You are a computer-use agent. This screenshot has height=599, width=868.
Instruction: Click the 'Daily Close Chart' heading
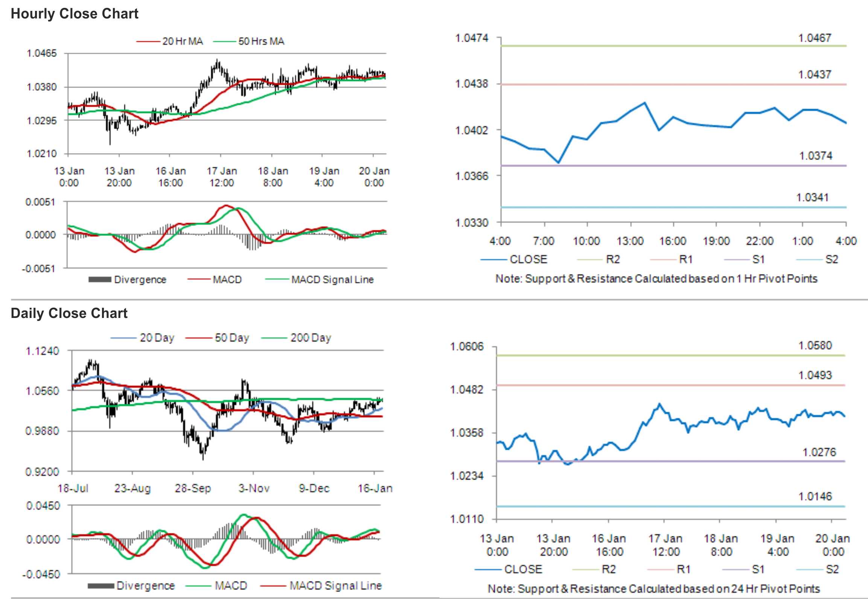pos(69,313)
